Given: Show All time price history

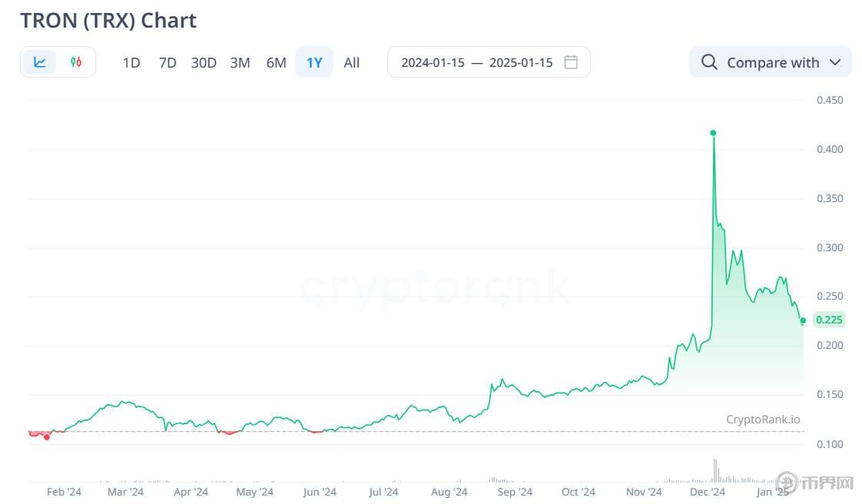Looking at the screenshot, I should coord(352,63).
